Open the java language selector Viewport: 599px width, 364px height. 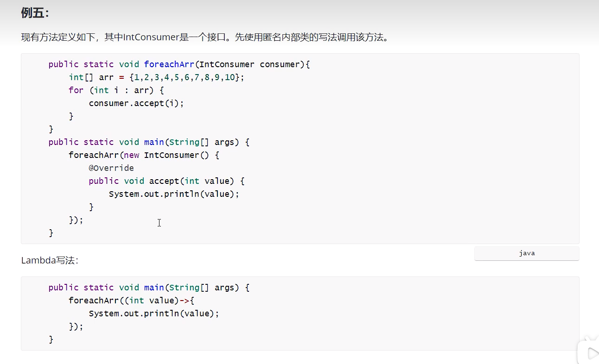point(527,253)
